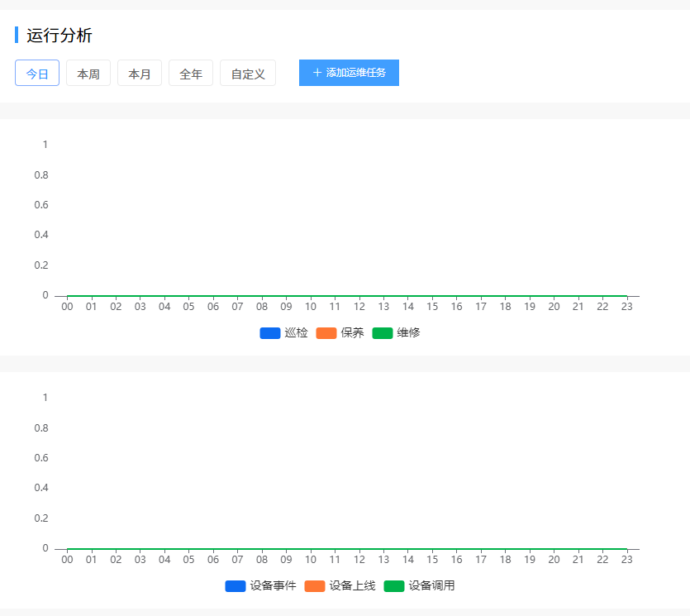Click hour 12 on the upper chart axis

[x=359, y=307]
